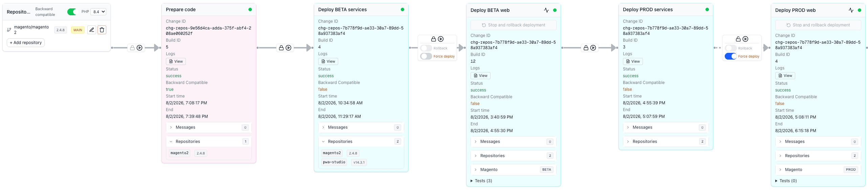Click magento2 tag in Prepare code repositories
Screen dimensions: 868x190
pyautogui.click(x=179, y=153)
